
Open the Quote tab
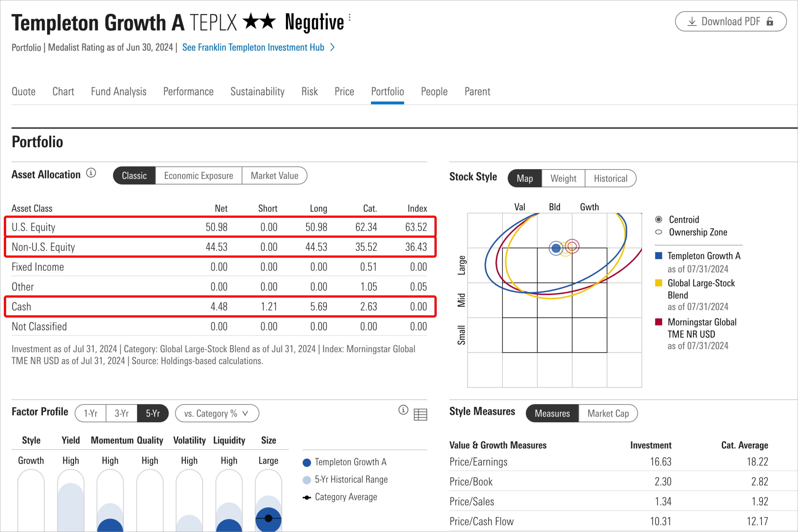click(x=23, y=92)
